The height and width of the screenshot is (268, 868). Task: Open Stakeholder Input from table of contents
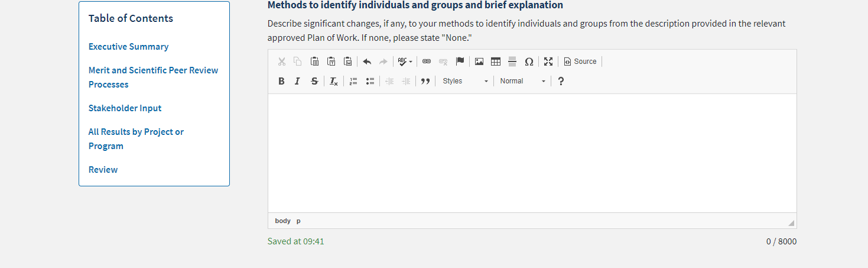125,108
